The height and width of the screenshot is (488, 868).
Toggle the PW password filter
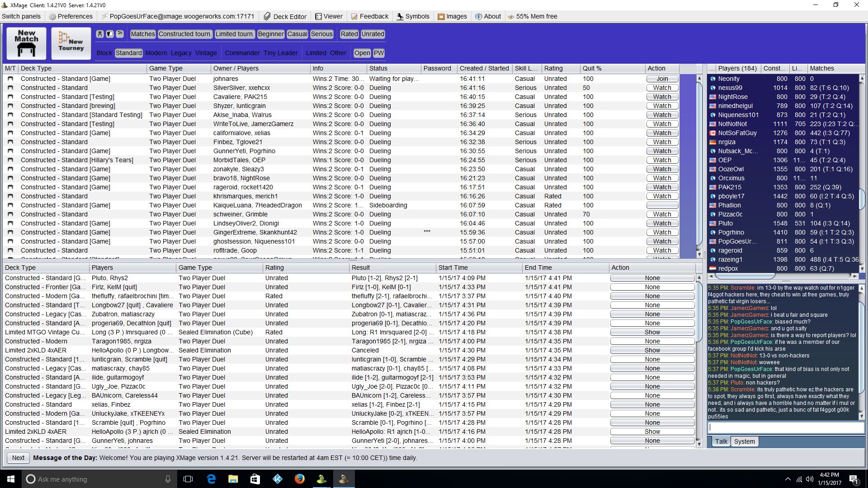point(379,53)
